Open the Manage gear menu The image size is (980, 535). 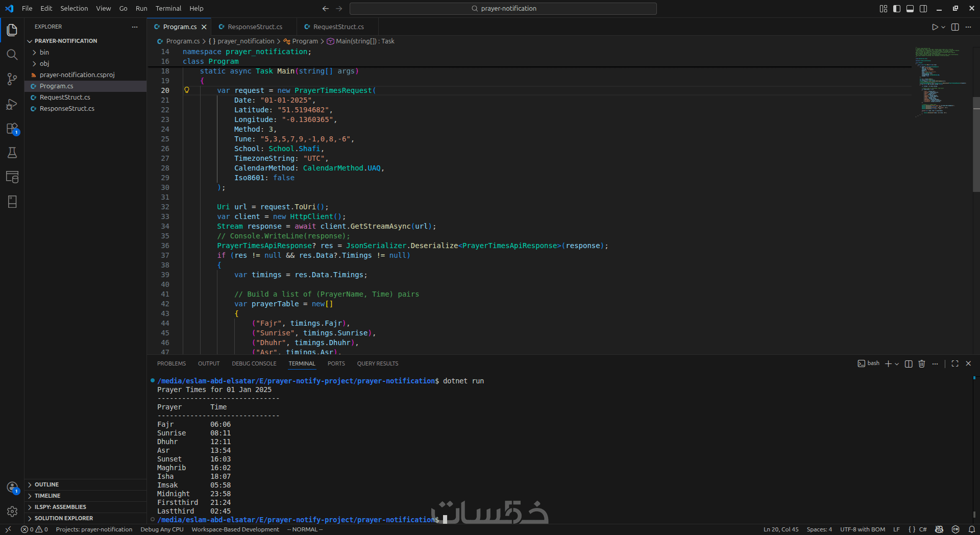12,511
